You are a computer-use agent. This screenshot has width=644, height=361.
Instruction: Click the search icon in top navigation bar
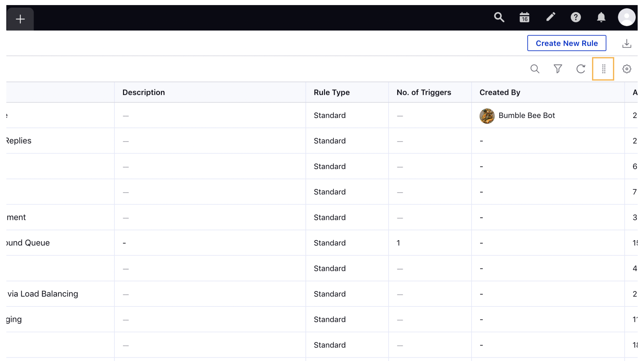pyautogui.click(x=499, y=18)
